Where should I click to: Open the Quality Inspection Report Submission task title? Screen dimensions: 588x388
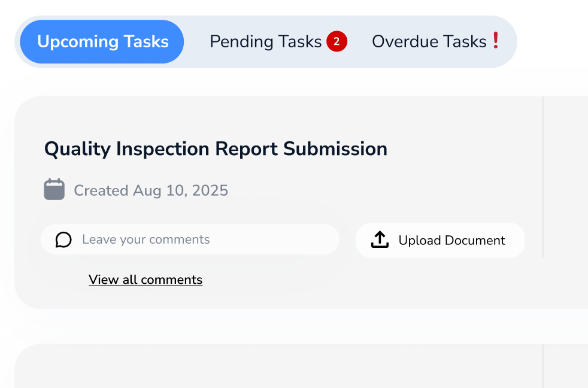click(216, 149)
